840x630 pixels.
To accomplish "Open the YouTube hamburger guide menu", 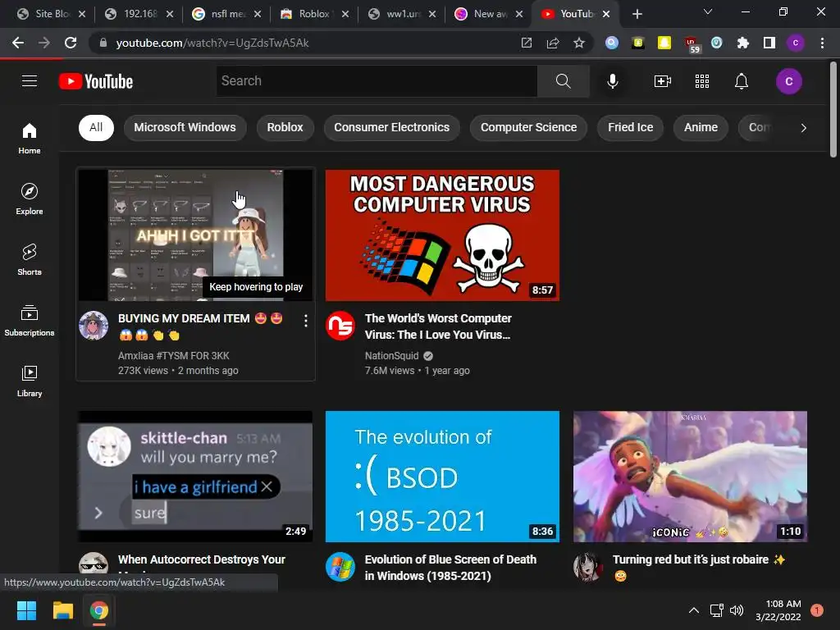I will (30, 81).
